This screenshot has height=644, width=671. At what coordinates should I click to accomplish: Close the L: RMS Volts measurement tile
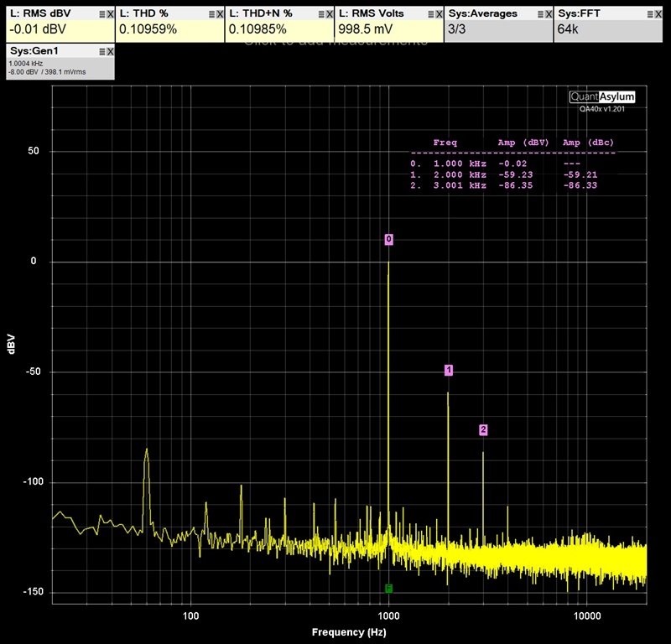439,14
